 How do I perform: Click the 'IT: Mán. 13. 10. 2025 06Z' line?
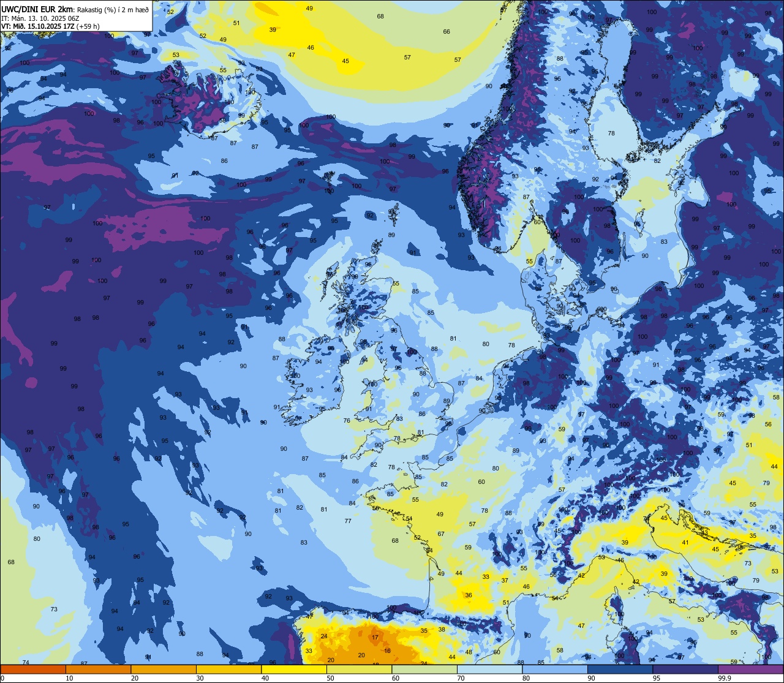click(x=40, y=18)
